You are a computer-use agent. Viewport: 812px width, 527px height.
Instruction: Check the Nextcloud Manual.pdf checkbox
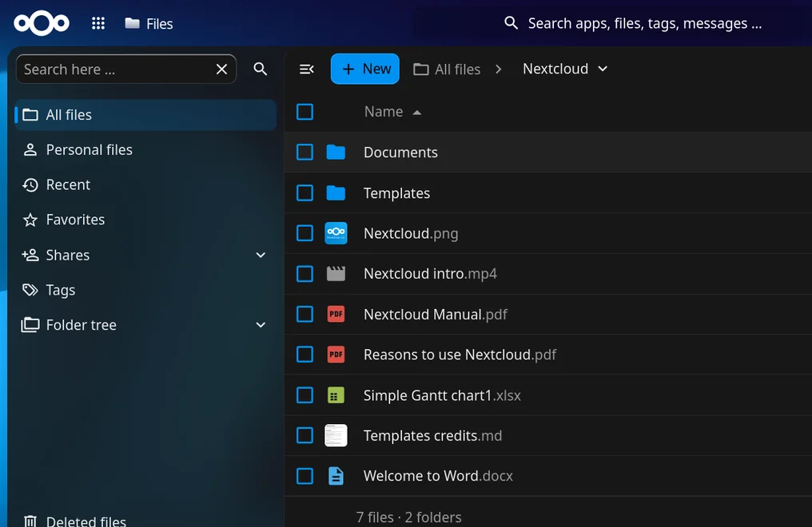coord(305,314)
